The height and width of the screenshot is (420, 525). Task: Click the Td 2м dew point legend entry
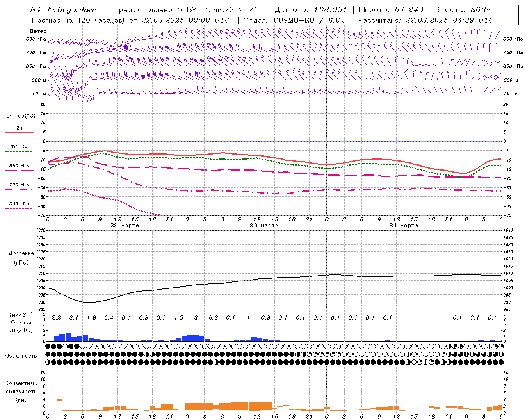19,147
